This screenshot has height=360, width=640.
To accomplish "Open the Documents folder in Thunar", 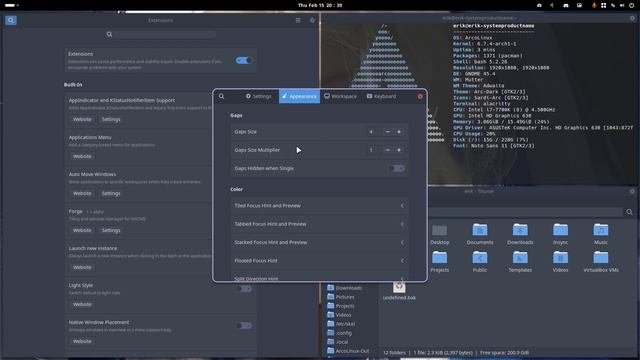I will click(x=480, y=234).
